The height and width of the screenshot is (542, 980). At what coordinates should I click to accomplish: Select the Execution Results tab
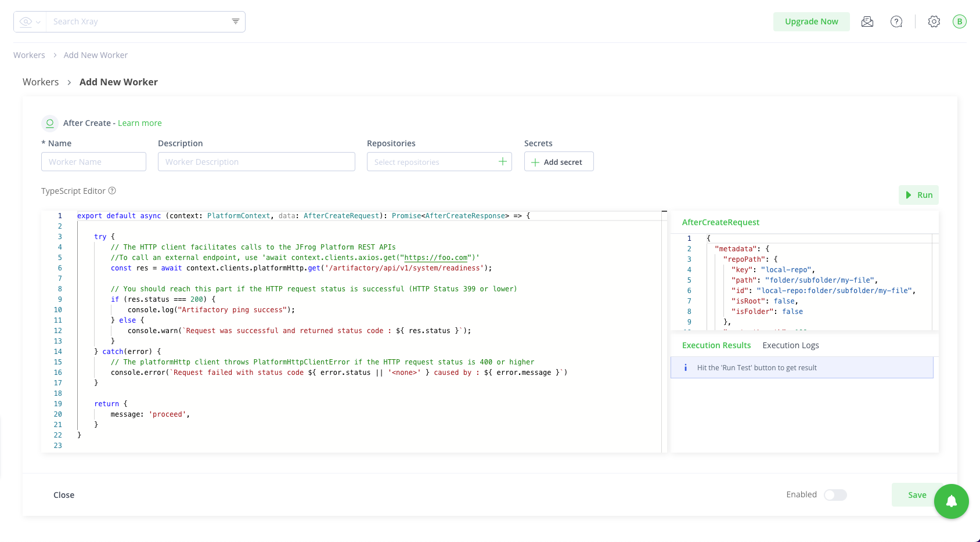pyautogui.click(x=716, y=345)
